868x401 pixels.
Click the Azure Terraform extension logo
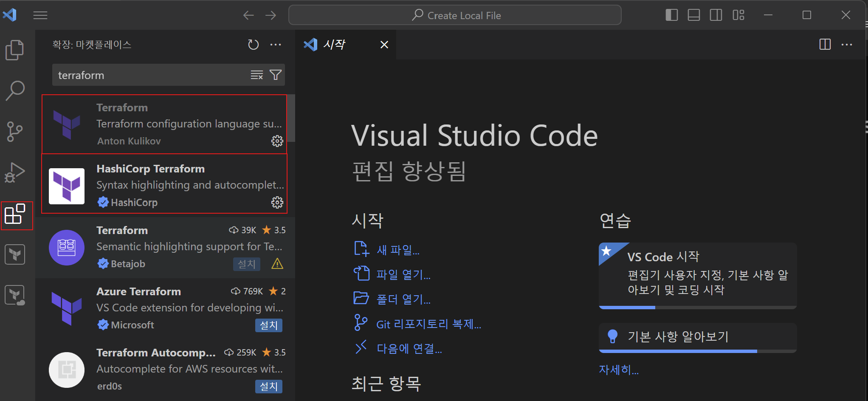(67, 308)
